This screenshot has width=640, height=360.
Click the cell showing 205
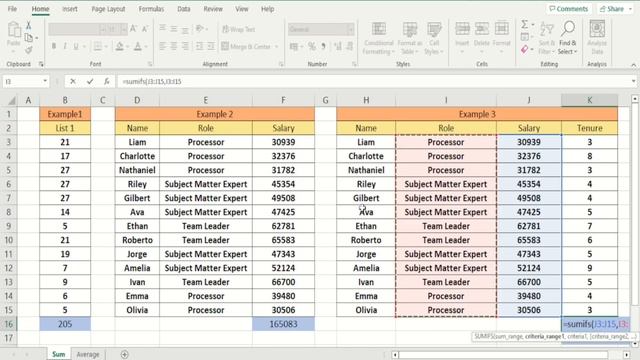(x=65, y=324)
